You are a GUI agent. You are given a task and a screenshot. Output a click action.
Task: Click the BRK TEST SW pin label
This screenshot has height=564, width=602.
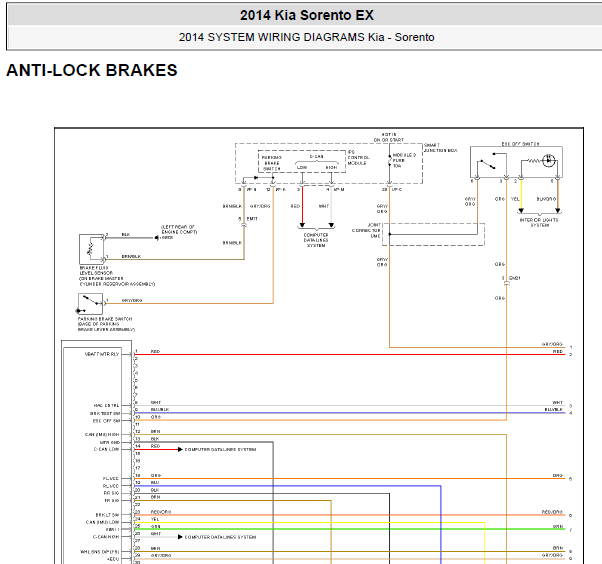(105, 413)
